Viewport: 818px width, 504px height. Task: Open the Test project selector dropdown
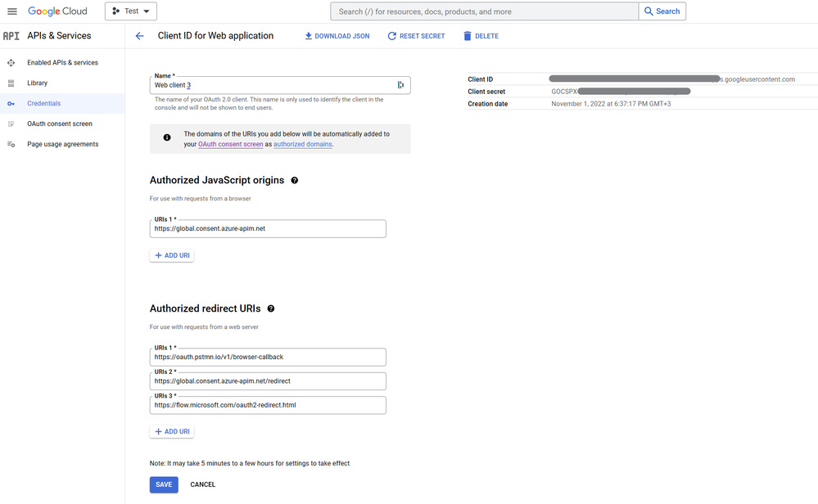(x=131, y=11)
